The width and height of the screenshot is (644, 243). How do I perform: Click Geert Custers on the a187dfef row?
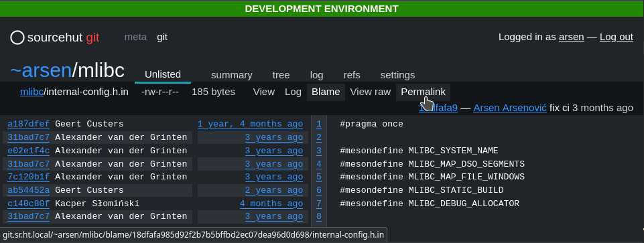(89, 124)
